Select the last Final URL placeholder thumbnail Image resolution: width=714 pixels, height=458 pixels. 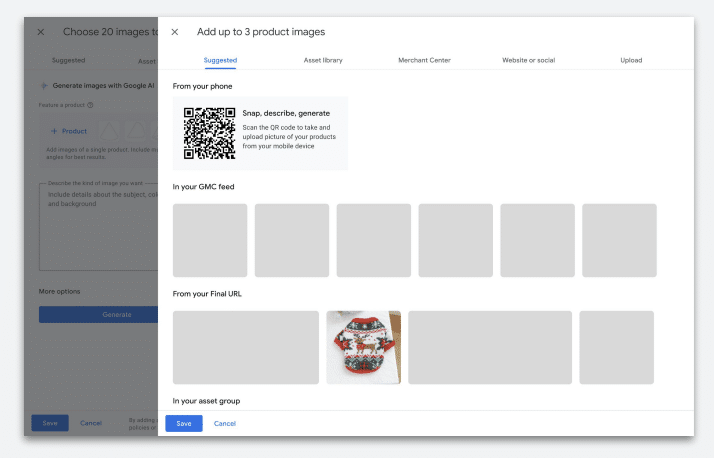pos(617,347)
